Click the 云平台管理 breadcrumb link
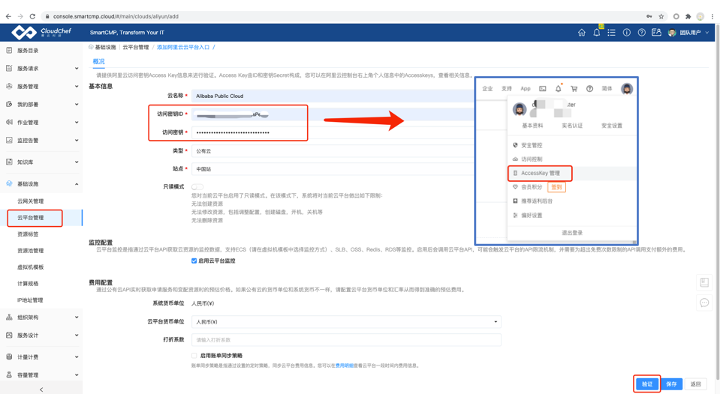Viewport: 720px width, 405px height. tap(135, 47)
